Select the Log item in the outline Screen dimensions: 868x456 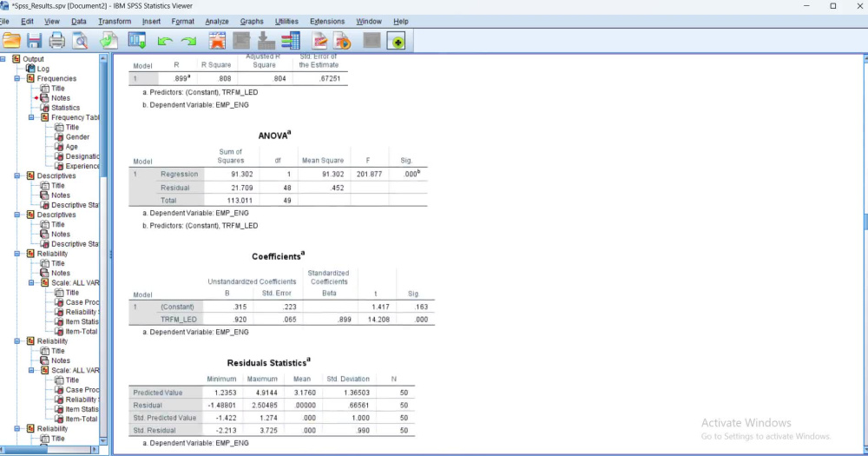pyautogui.click(x=43, y=69)
